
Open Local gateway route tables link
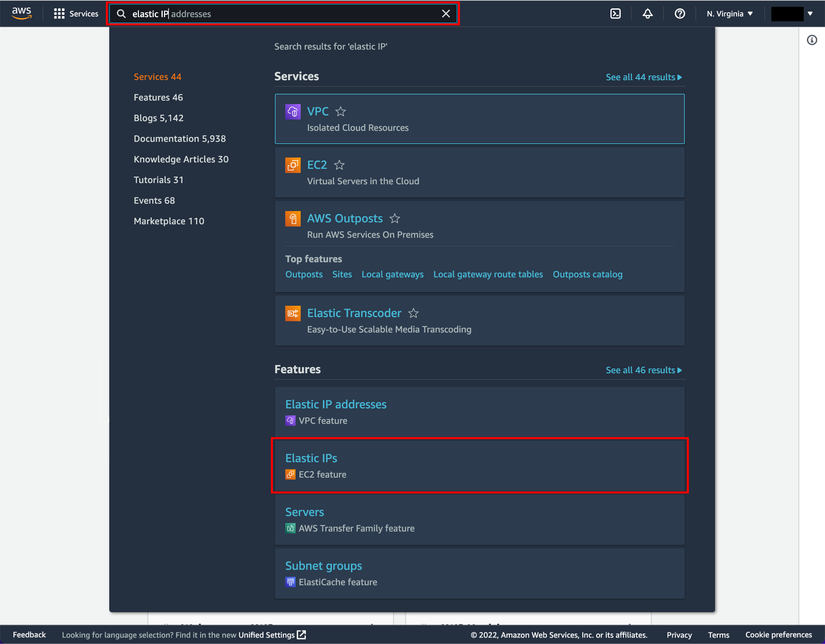[488, 274]
